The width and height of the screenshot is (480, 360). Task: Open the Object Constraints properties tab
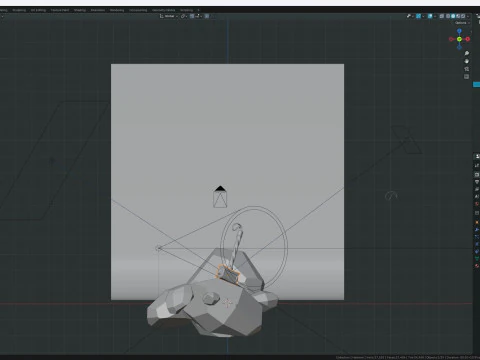coord(477,251)
